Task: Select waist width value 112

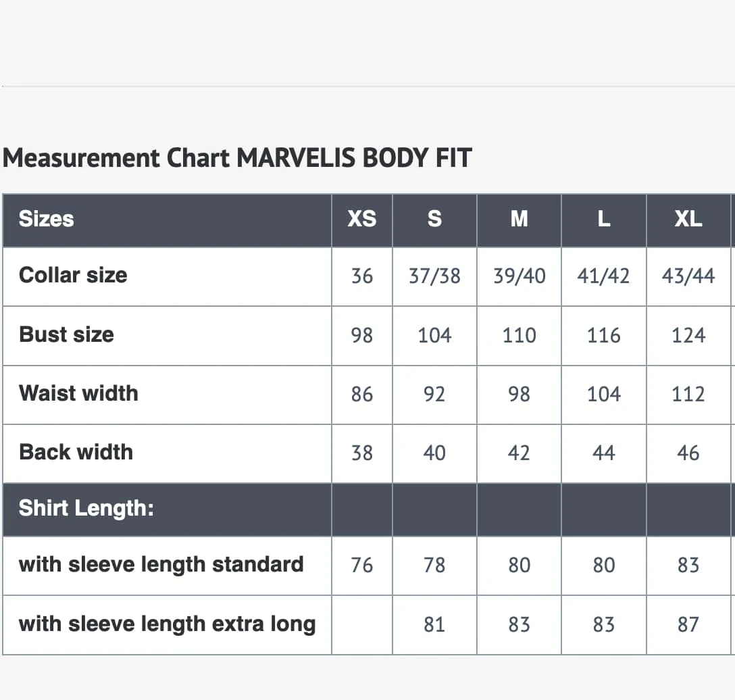Action: (688, 394)
